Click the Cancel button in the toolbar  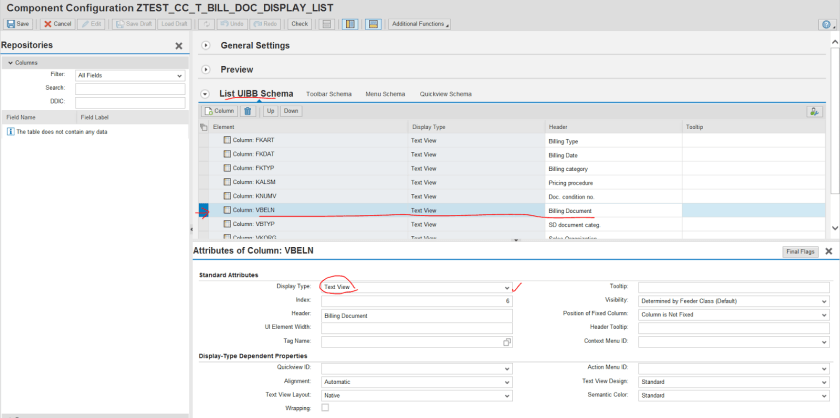click(x=57, y=23)
